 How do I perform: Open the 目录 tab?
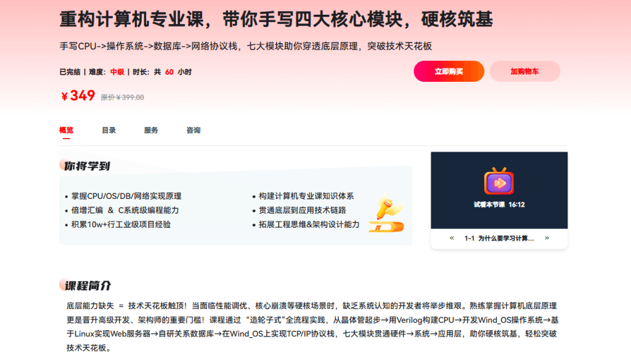coord(108,130)
